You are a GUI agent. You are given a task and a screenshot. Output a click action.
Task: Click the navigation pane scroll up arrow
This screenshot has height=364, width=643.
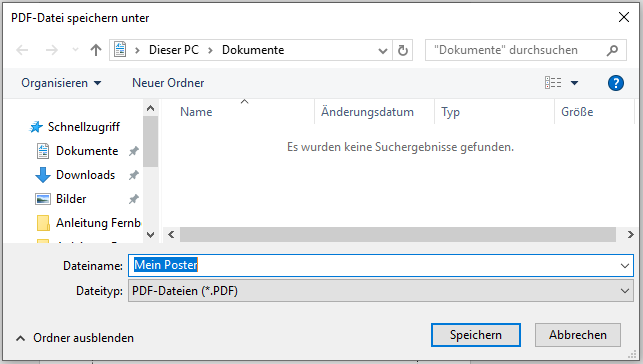pos(150,108)
